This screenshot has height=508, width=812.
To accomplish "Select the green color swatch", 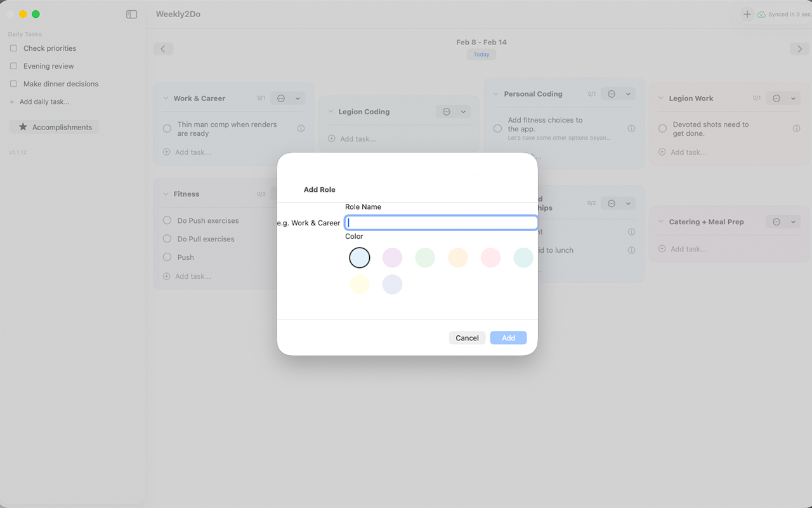I will click(x=425, y=257).
